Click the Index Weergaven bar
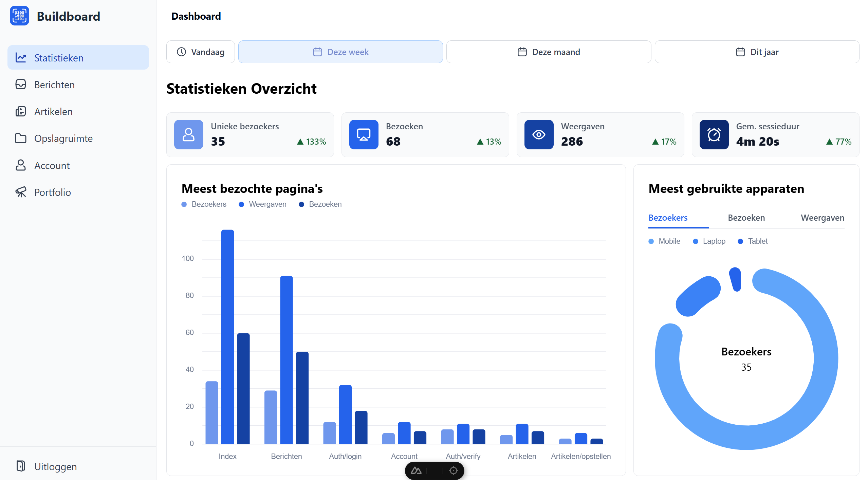 [227, 337]
